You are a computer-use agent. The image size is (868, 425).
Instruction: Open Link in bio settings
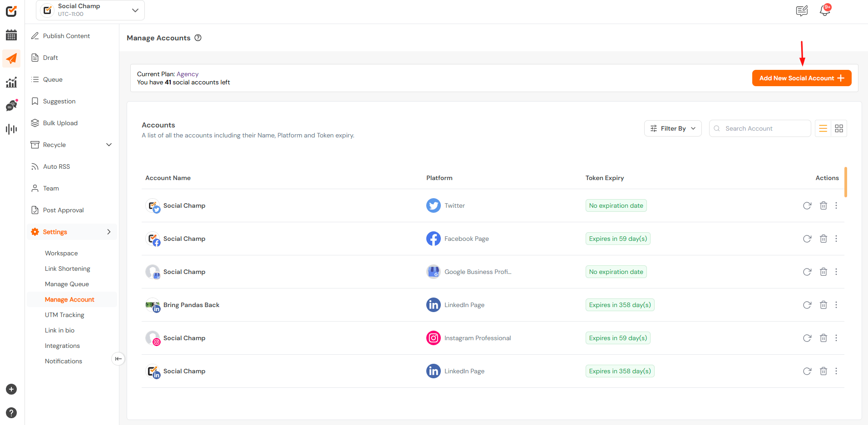(x=59, y=330)
